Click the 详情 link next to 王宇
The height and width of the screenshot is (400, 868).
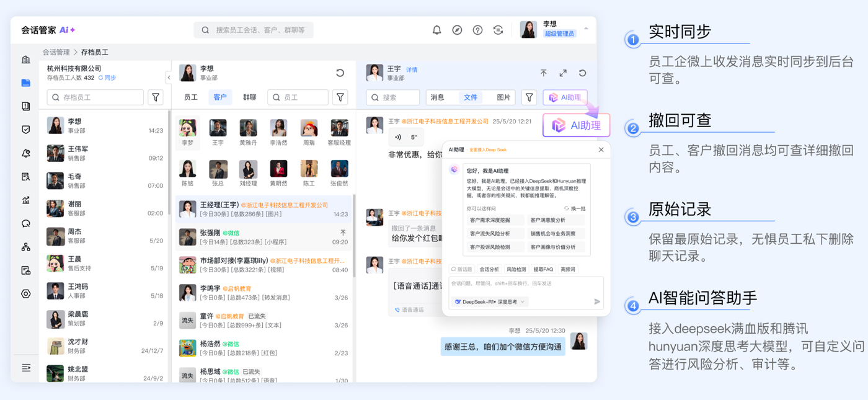(412, 69)
